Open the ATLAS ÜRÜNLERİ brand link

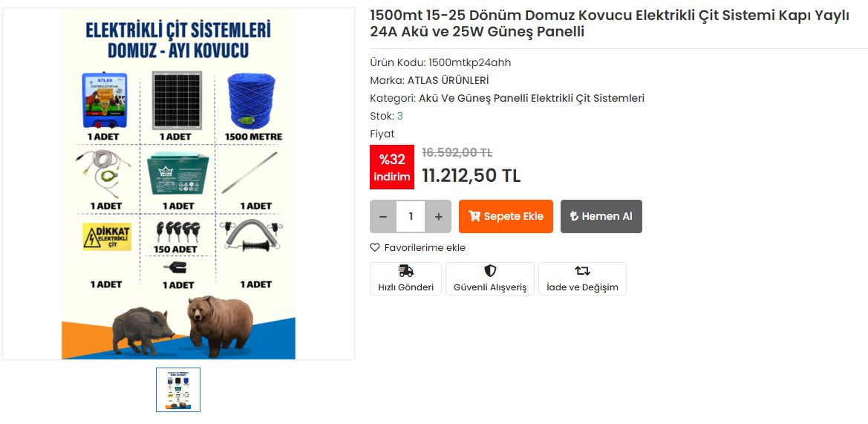(448, 80)
